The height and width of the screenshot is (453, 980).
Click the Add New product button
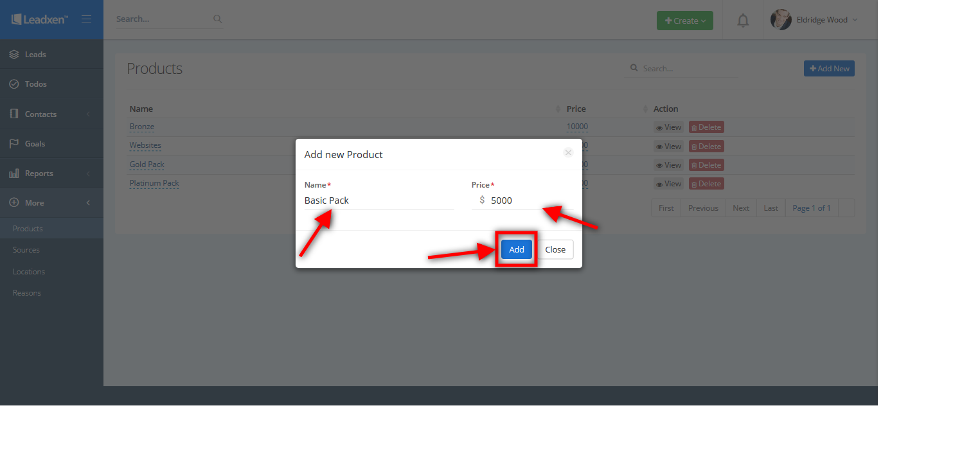829,69
